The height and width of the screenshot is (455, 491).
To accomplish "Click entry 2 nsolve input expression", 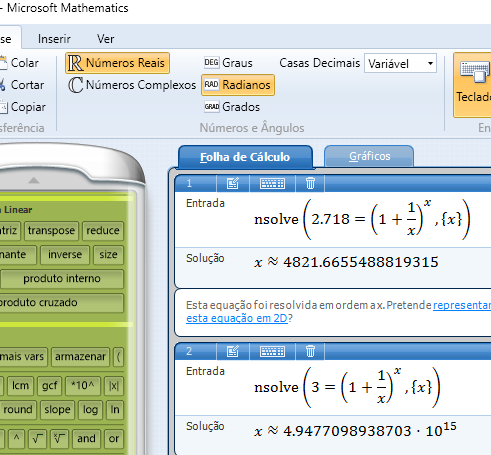I will click(347, 387).
